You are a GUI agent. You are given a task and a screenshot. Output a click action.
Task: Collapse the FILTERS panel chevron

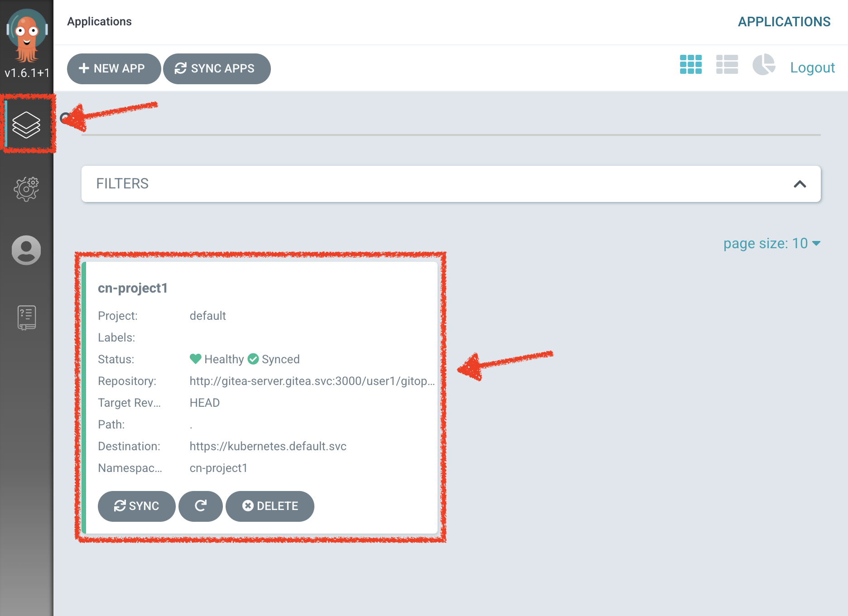click(800, 184)
